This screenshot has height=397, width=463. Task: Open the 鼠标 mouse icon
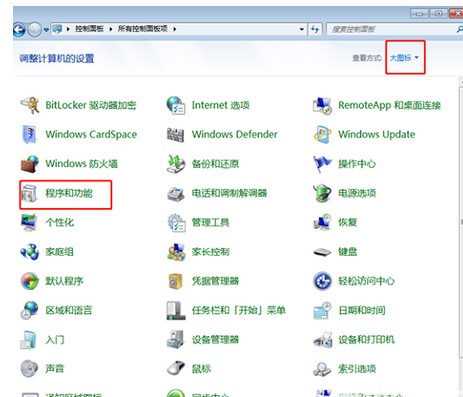[176, 368]
